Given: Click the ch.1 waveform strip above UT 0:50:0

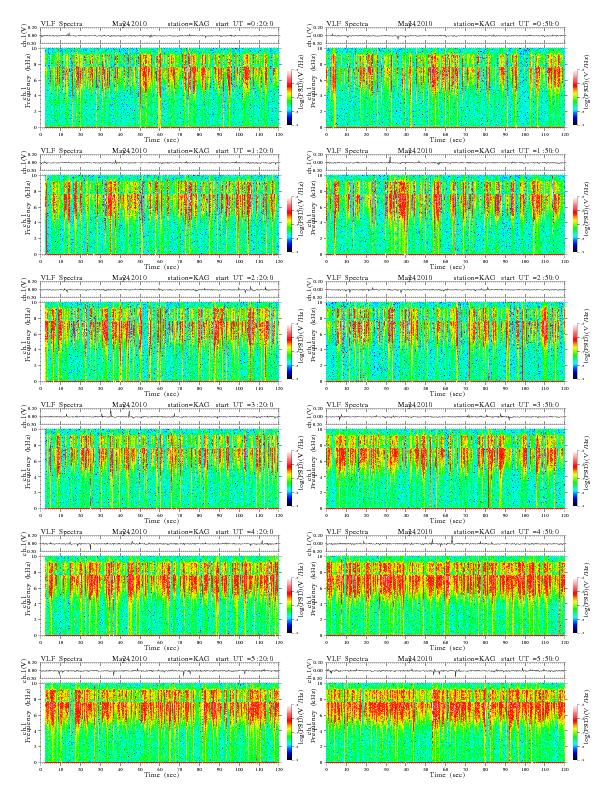Looking at the screenshot, I should point(445,36).
